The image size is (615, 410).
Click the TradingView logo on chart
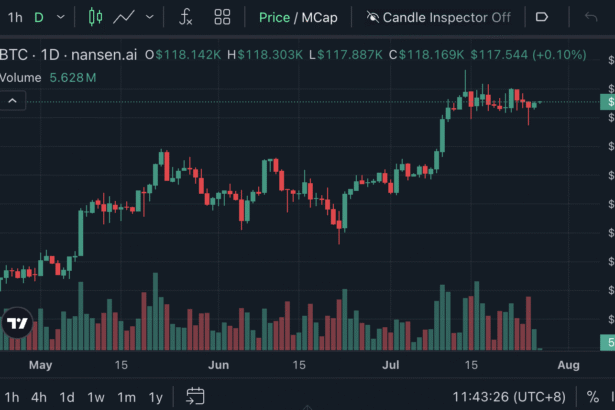tap(17, 324)
